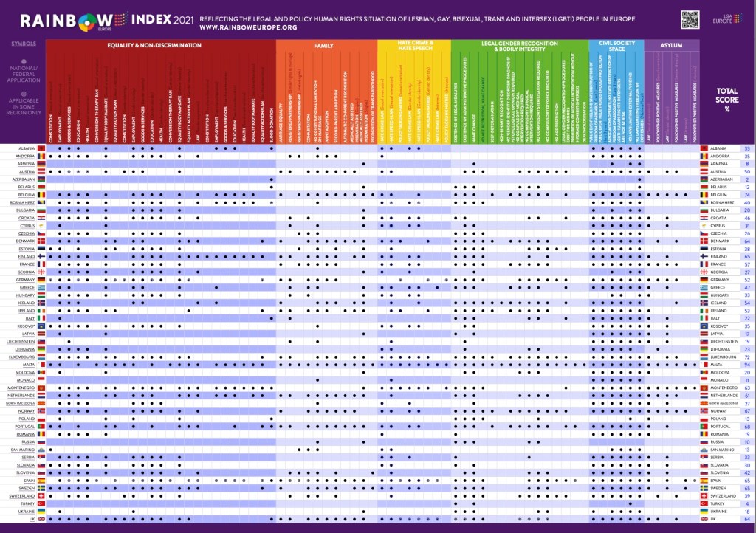Select the Family category header
This screenshot has height=533, width=756.
(324, 45)
